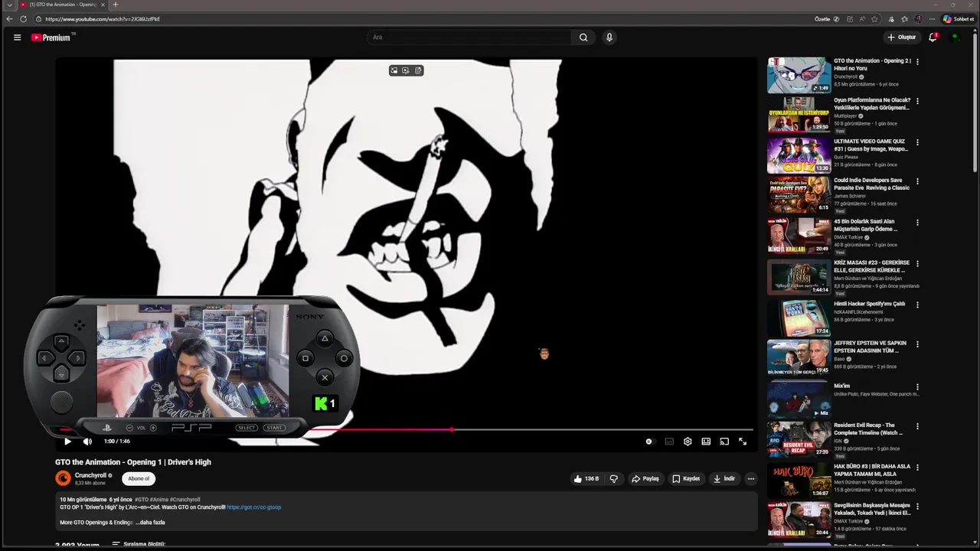The width and height of the screenshot is (980, 551).
Task: Open options for Oyun Platformlarına Ne Olacak video
Action: coord(917,101)
